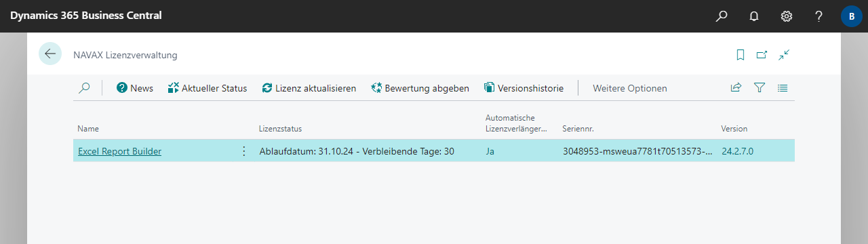This screenshot has width=868, height=244.
Task: Open the share icon menu
Action: (736, 87)
